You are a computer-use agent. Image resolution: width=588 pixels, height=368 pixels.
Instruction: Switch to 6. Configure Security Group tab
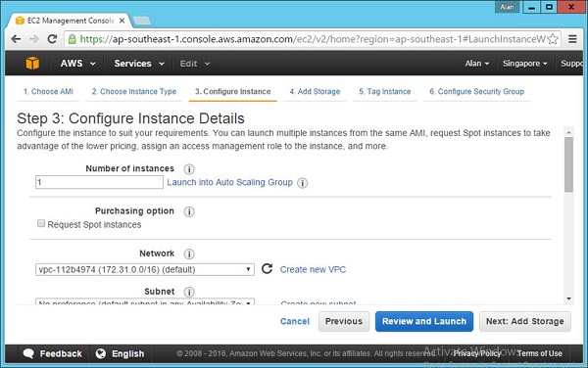(476, 91)
